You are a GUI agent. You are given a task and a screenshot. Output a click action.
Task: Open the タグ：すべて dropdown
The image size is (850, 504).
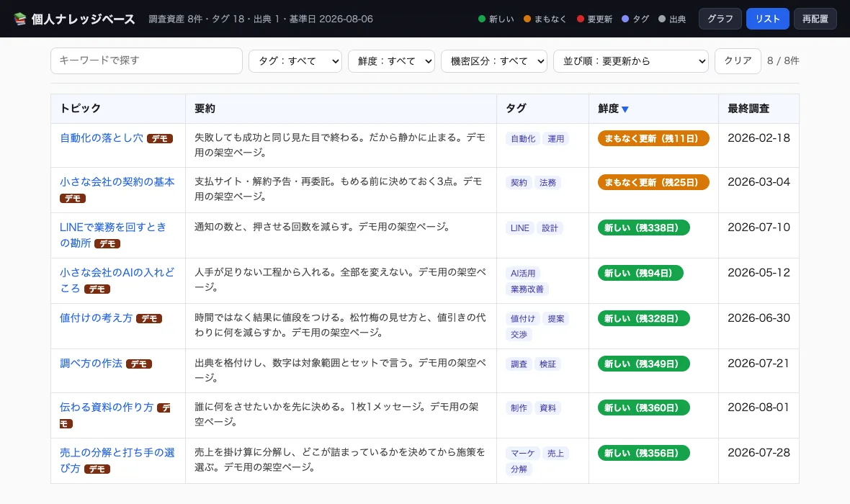pos(295,60)
